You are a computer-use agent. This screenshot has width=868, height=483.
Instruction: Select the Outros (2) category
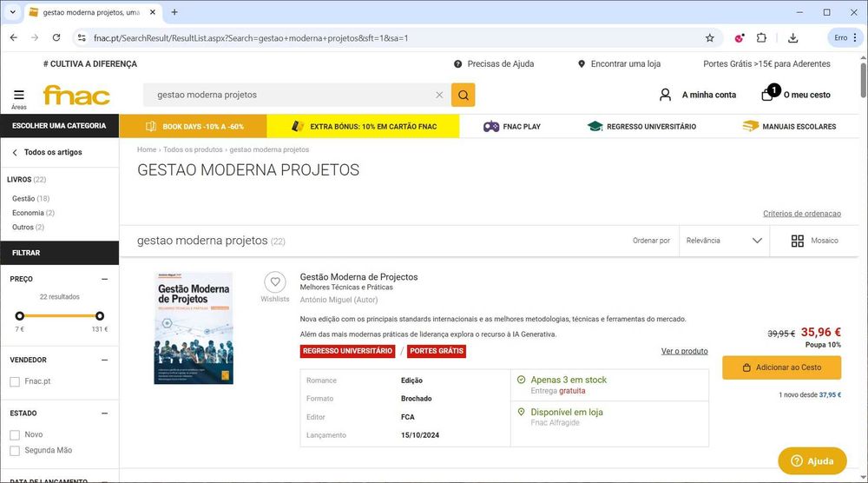[29, 227]
